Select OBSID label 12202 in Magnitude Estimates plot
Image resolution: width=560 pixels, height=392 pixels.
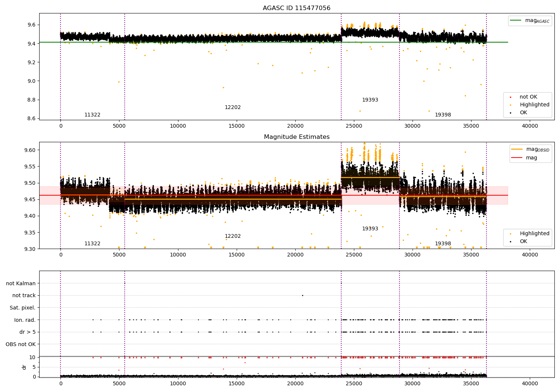click(233, 236)
